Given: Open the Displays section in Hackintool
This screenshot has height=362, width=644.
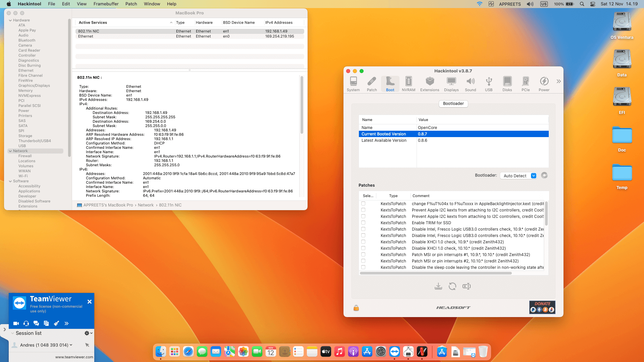Looking at the screenshot, I should tap(451, 84).
